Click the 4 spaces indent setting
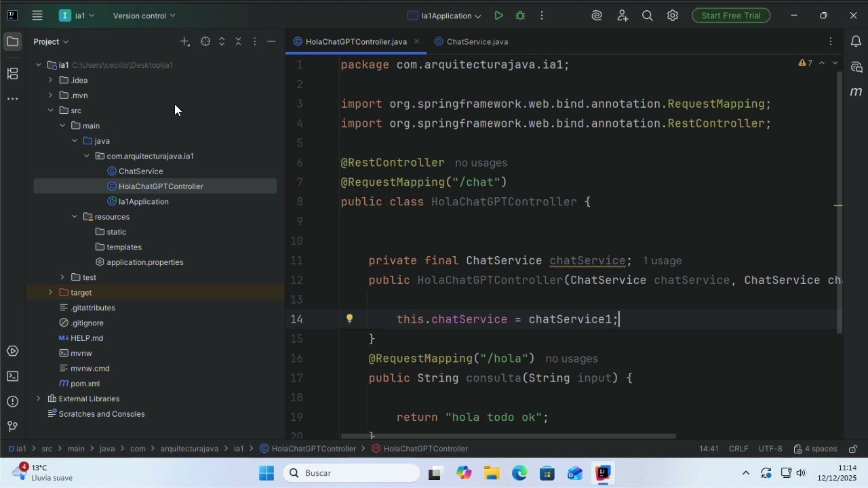Screen dimensions: 868x488 pos(815,449)
